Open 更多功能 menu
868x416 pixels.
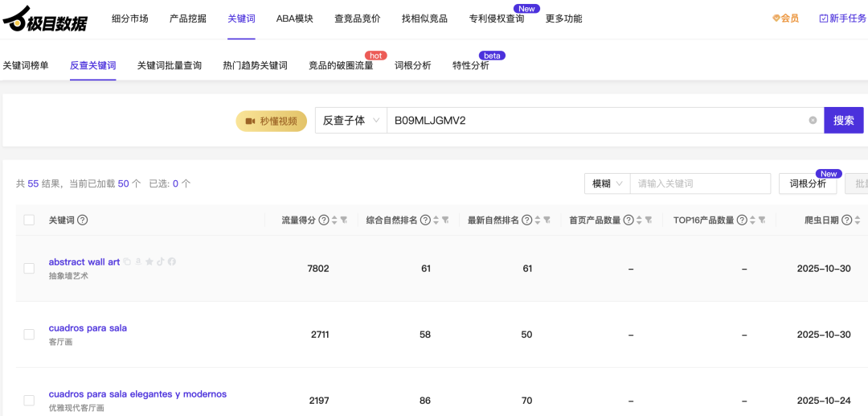[563, 19]
